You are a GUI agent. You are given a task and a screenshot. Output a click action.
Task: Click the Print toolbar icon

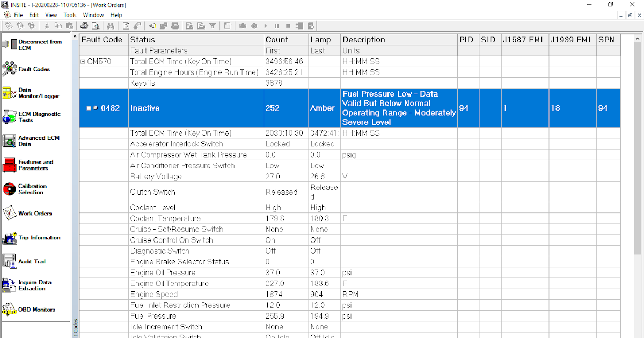(84, 25)
